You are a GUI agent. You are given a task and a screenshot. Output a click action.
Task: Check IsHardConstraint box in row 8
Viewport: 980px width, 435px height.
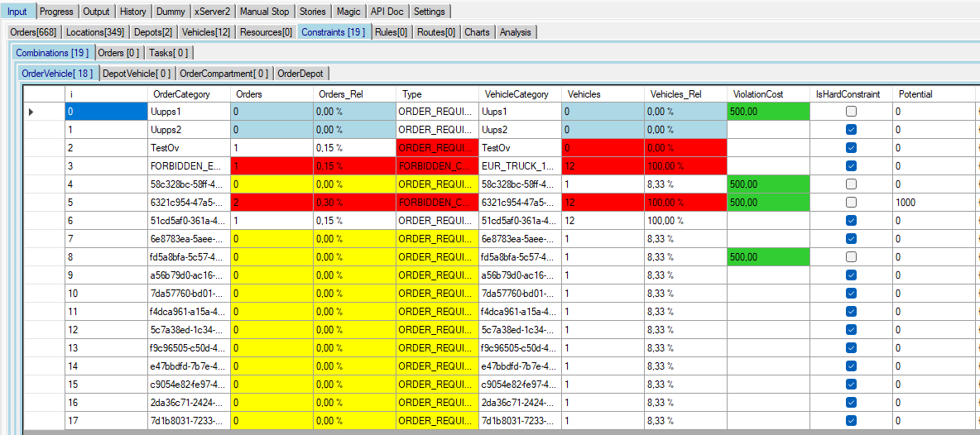[851, 257]
